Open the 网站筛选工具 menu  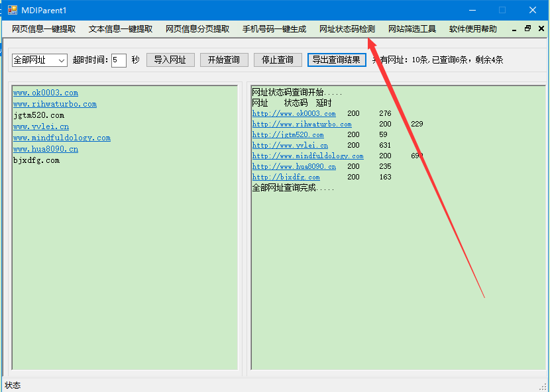(412, 29)
